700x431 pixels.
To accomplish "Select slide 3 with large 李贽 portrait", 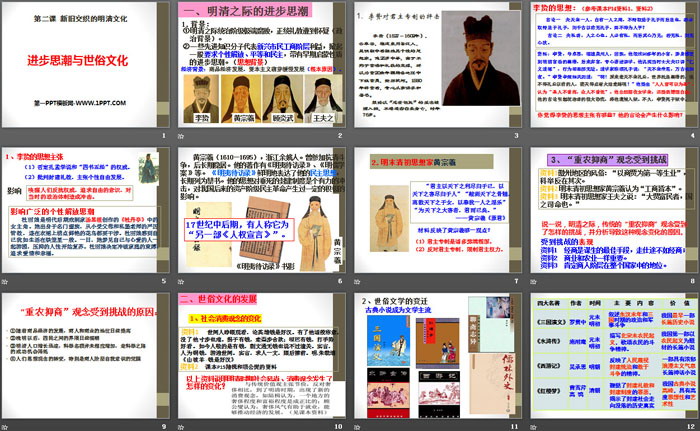I will (x=436, y=70).
